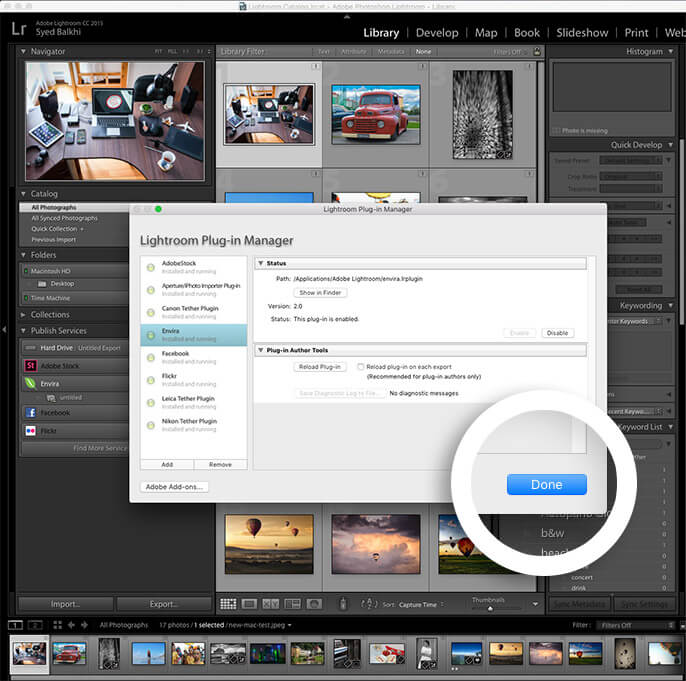Click the AdobeStock plug-in status indicator
Screen dimensions: 686x681
click(150, 267)
